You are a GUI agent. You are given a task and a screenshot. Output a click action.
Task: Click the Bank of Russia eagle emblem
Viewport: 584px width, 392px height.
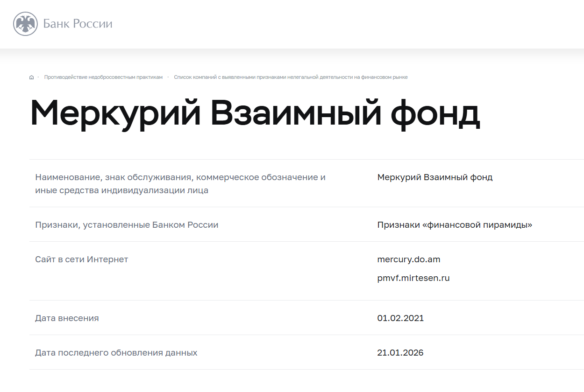[x=25, y=23]
